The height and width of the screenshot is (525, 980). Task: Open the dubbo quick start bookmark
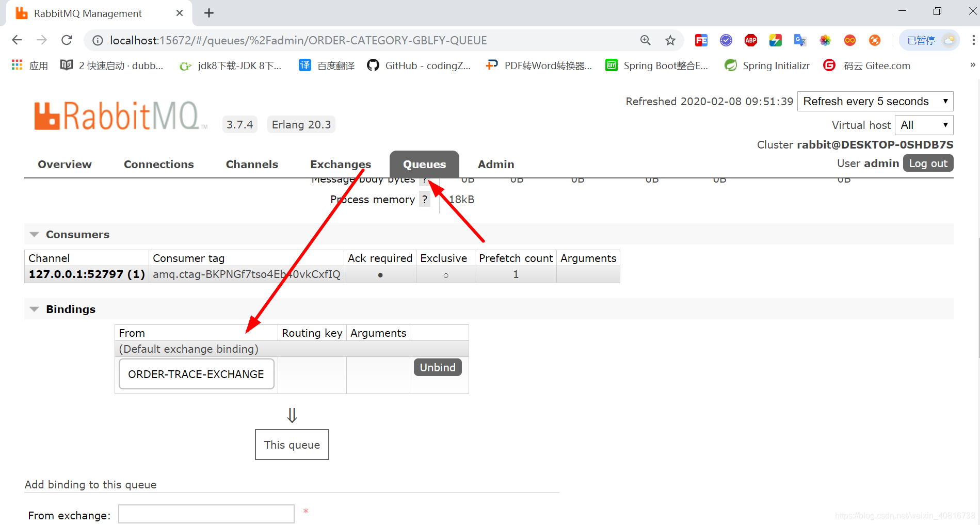coord(112,65)
